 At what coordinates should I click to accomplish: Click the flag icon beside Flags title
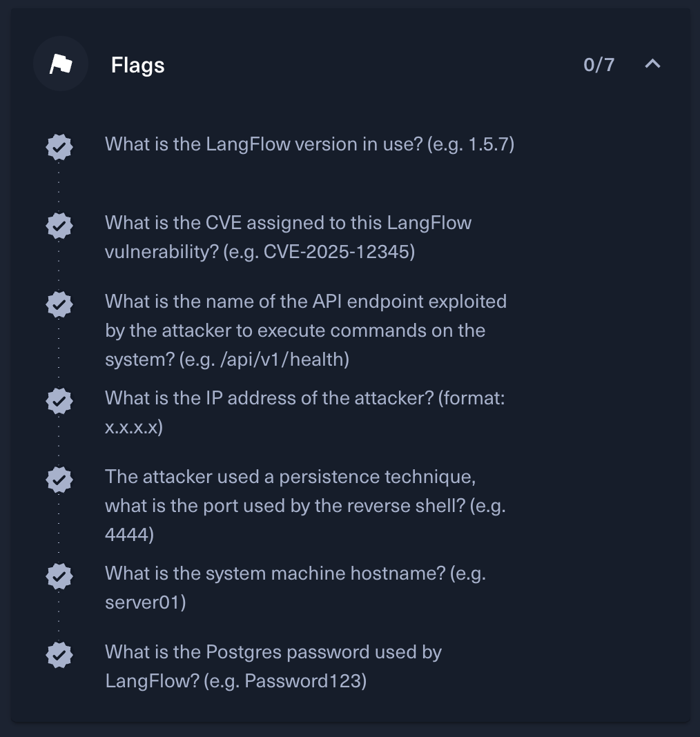(61, 64)
